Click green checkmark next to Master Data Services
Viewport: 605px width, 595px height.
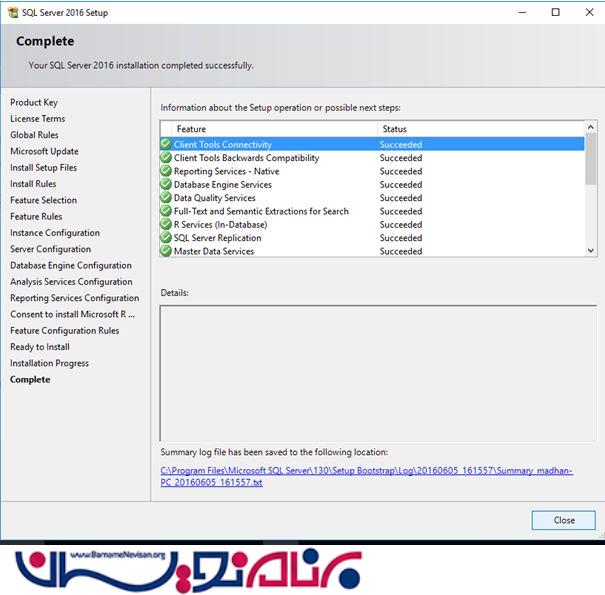point(166,251)
